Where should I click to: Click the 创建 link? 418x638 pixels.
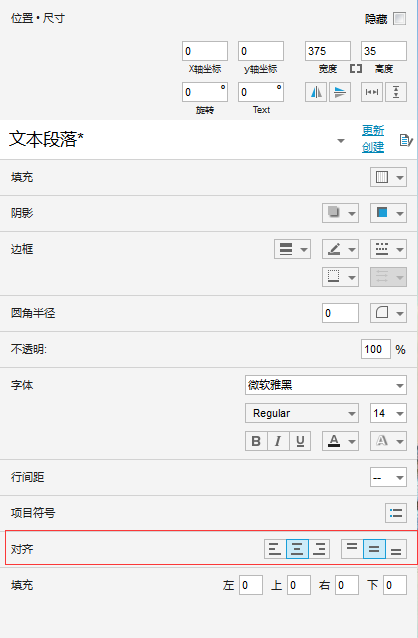click(x=373, y=147)
